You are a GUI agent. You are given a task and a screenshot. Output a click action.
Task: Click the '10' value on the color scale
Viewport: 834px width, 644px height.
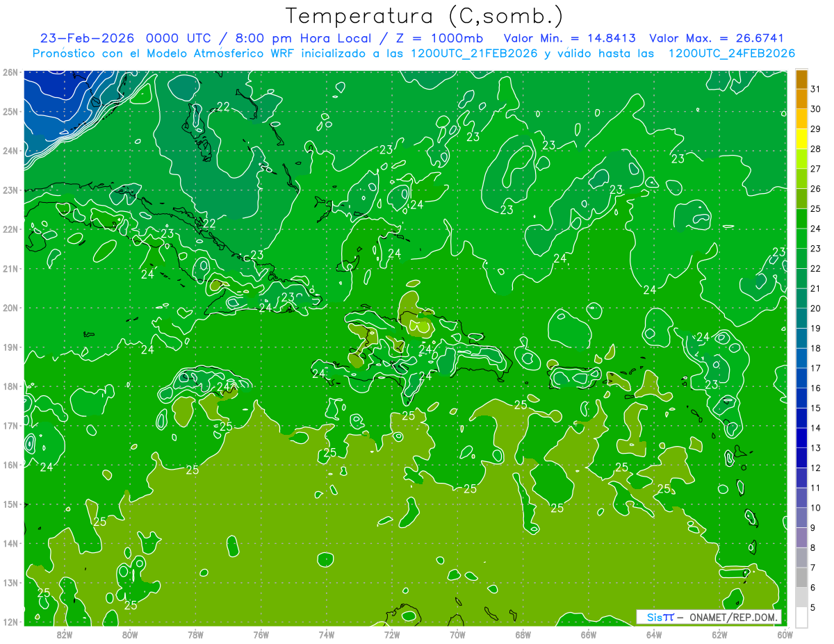816,508
